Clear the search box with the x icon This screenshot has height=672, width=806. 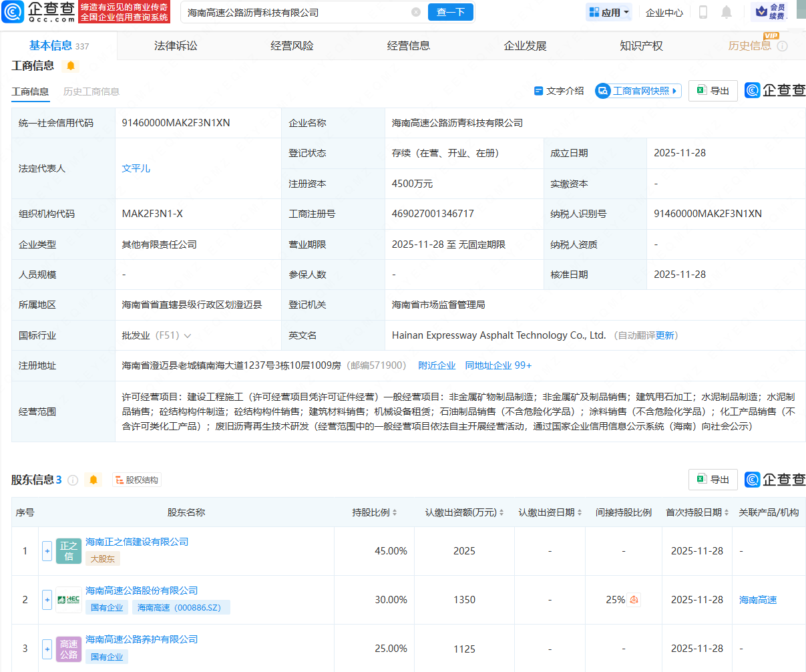coord(417,11)
